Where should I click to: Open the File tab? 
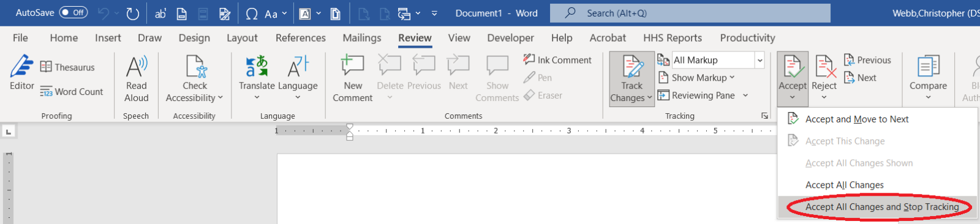(x=20, y=38)
